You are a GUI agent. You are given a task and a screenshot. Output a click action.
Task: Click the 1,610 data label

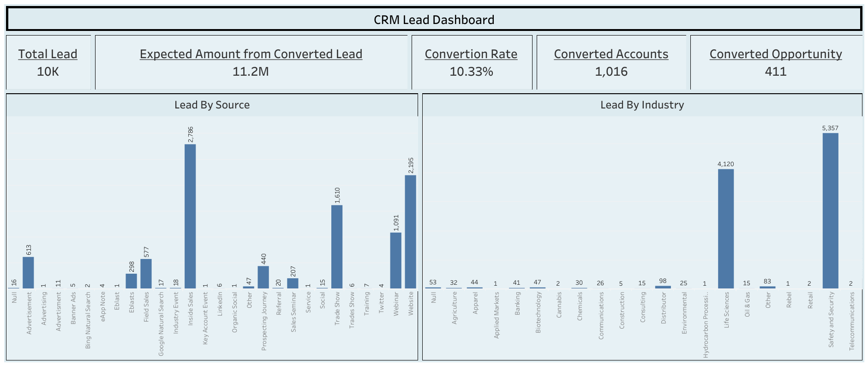point(337,196)
